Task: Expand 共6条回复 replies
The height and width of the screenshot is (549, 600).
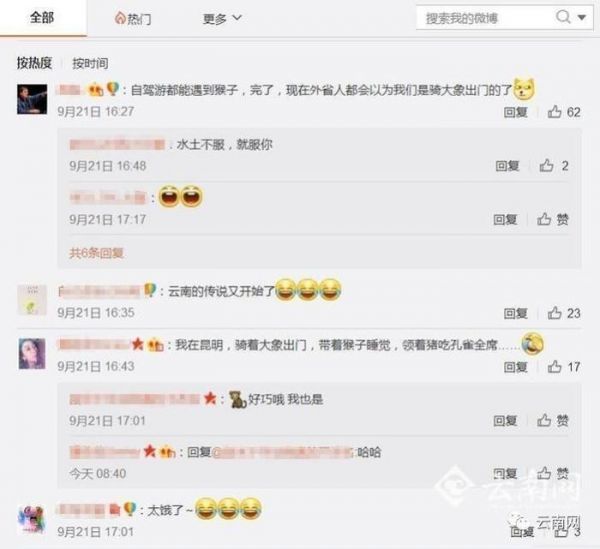Action: click(x=96, y=253)
